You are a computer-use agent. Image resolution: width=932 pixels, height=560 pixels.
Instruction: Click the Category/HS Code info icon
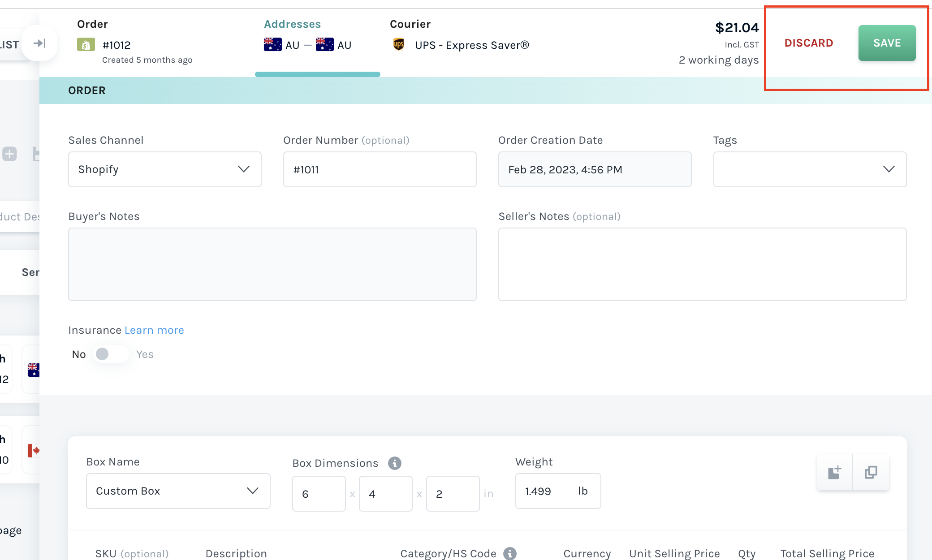point(510,553)
